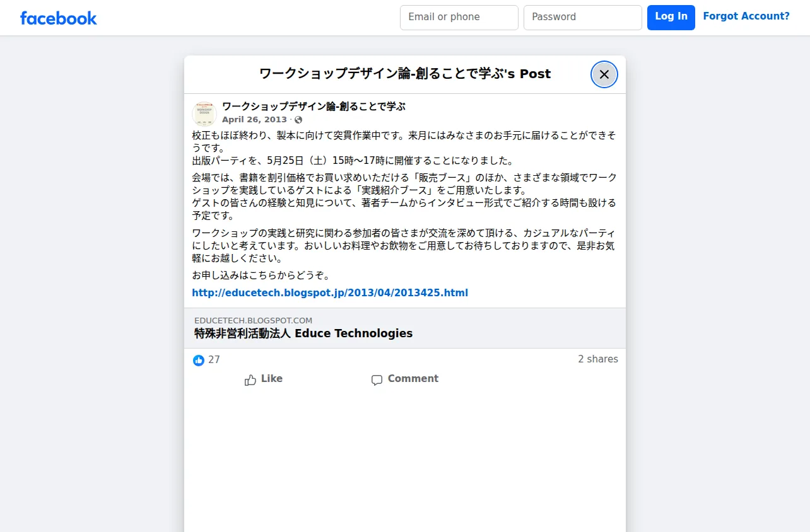This screenshot has height=532, width=810.
Task: Click the Log In button
Action: [671, 18]
